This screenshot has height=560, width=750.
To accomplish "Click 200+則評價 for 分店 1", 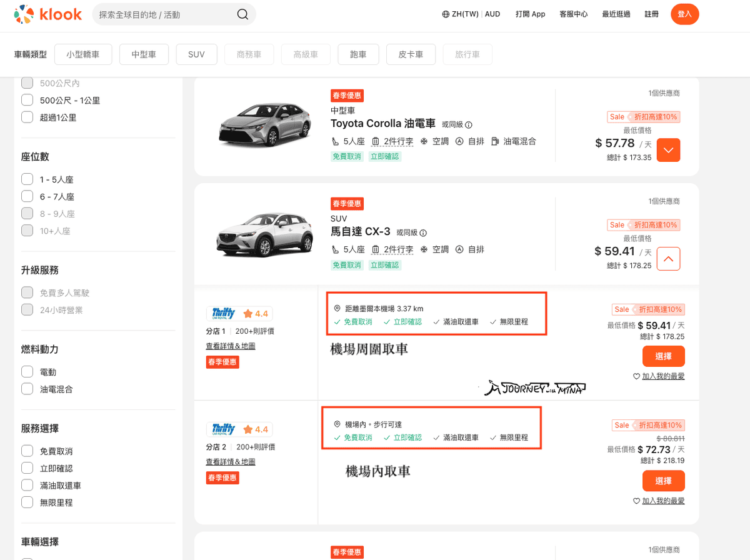I will (x=255, y=331).
